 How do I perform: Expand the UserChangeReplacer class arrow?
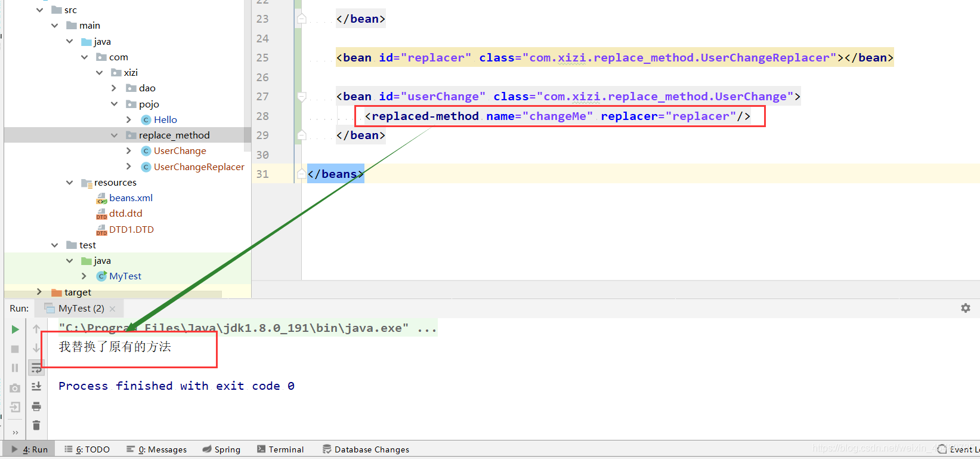pos(129,167)
